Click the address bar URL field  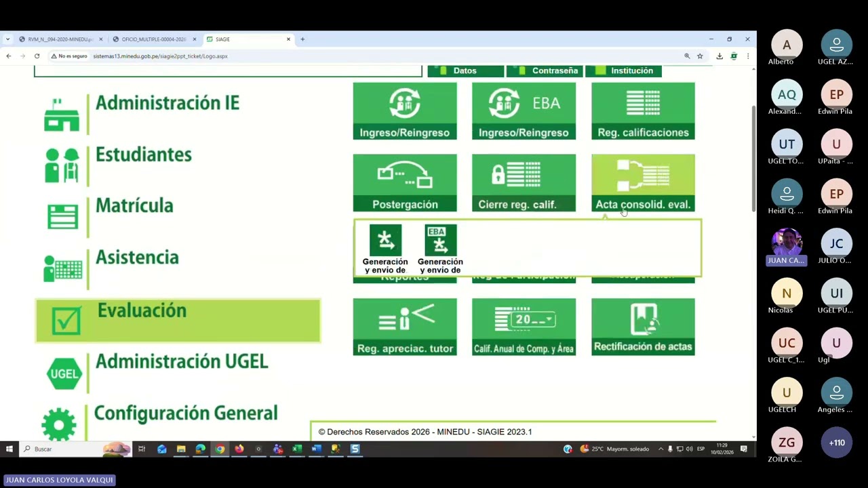click(x=366, y=56)
